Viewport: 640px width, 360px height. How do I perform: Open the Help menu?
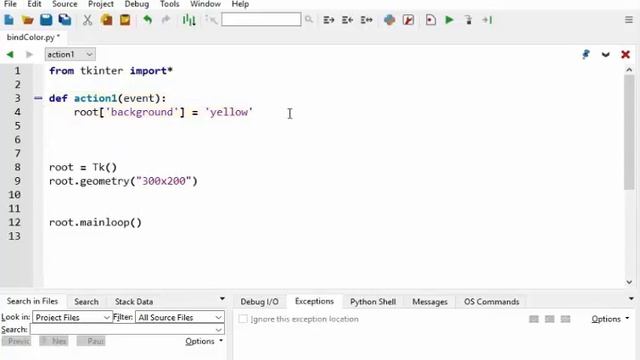coord(240,4)
